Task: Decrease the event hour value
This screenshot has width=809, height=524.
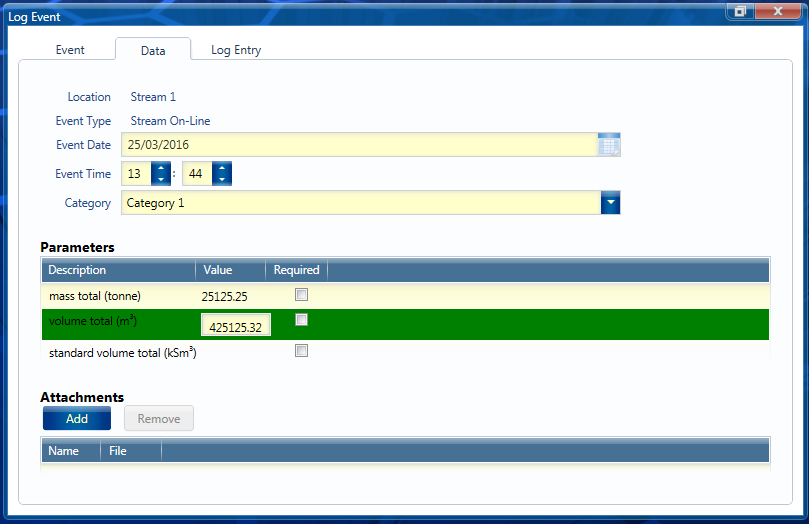Action: pyautogui.click(x=161, y=179)
